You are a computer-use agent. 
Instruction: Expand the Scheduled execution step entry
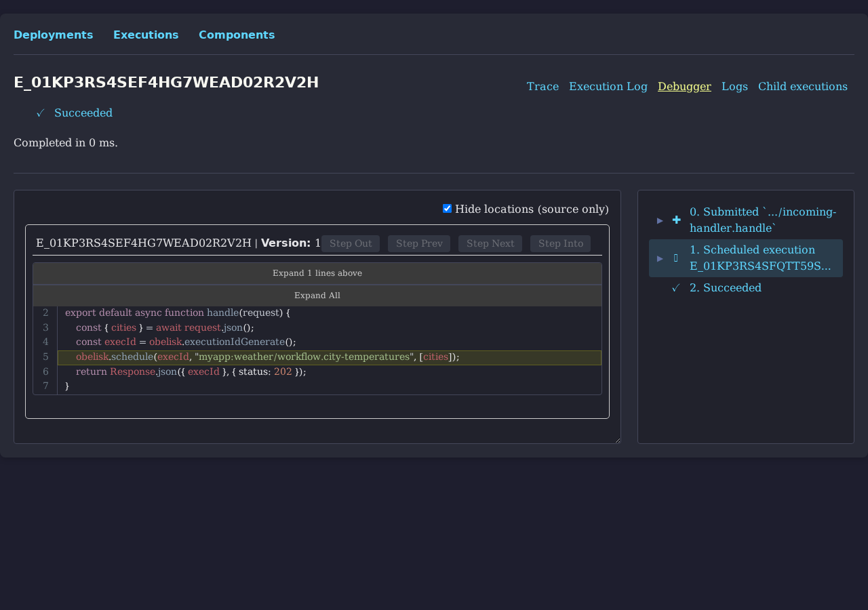coord(658,258)
